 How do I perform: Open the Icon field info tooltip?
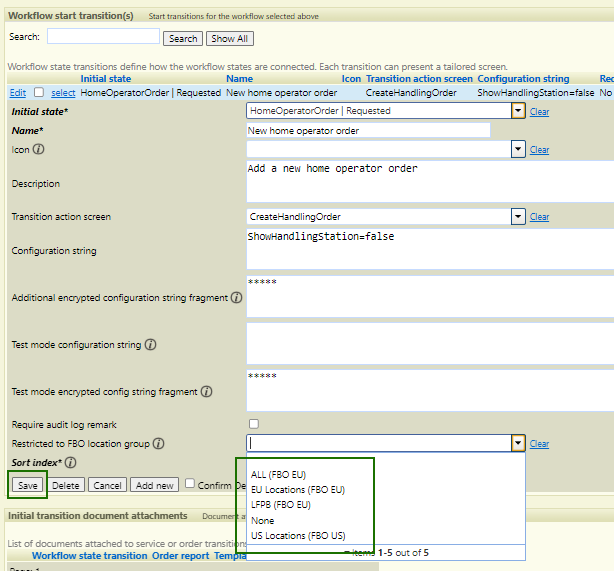coord(38,149)
